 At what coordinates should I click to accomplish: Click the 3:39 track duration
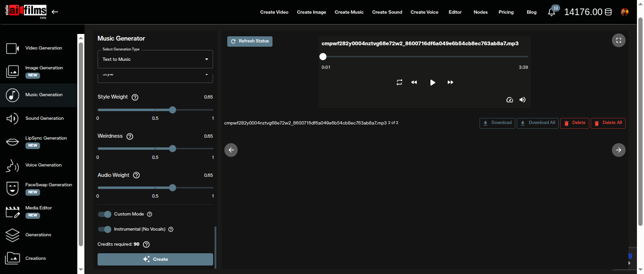[523, 67]
